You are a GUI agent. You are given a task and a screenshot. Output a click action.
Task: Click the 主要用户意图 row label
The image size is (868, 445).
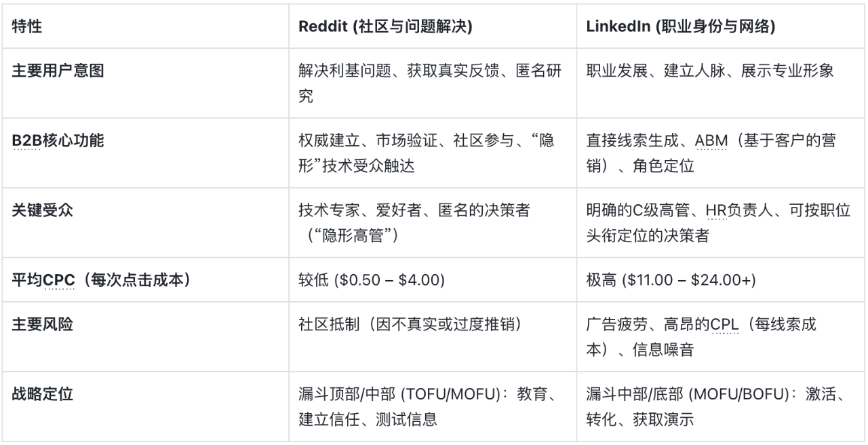click(x=58, y=71)
